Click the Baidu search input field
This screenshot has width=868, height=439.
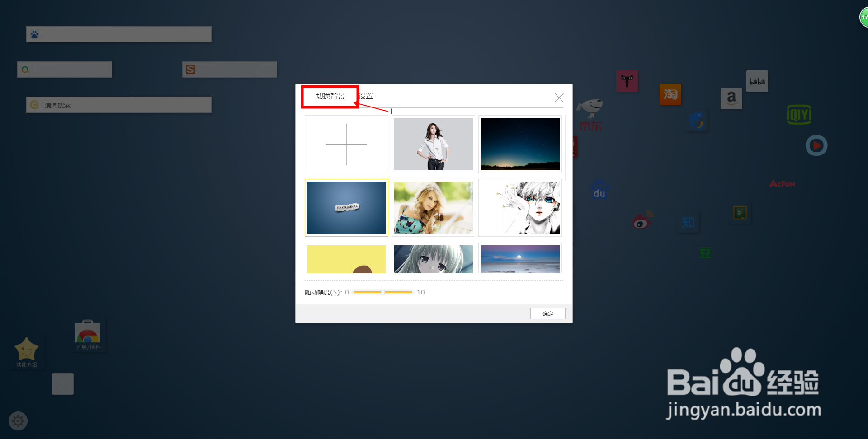pyautogui.click(x=118, y=34)
